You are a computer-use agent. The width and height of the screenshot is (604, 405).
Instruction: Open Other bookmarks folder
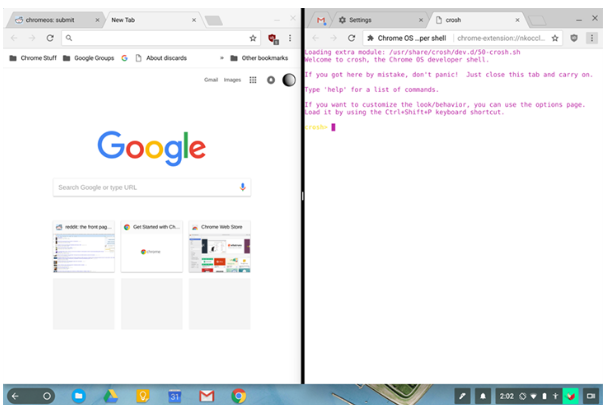(x=259, y=58)
